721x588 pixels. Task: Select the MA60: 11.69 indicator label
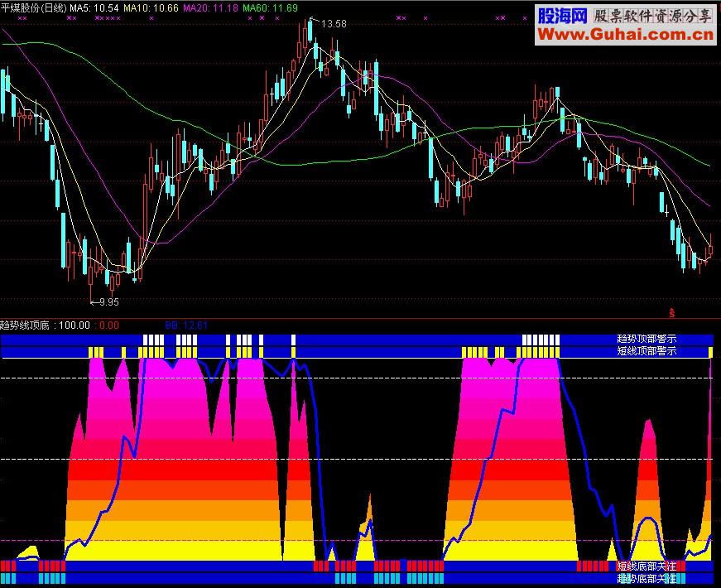(271, 7)
